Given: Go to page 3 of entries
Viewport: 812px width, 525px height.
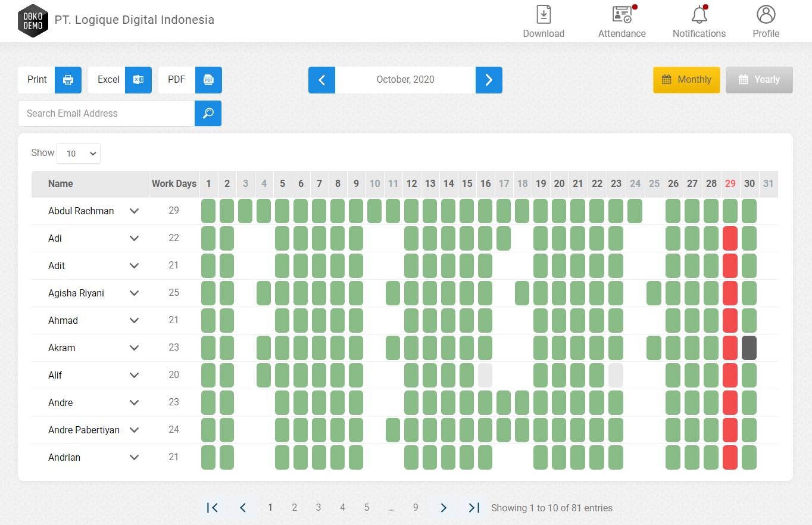Looking at the screenshot, I should point(318,508).
